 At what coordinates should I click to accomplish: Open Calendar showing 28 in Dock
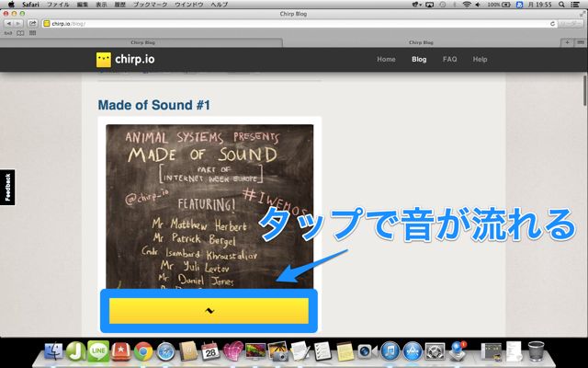[210, 351]
